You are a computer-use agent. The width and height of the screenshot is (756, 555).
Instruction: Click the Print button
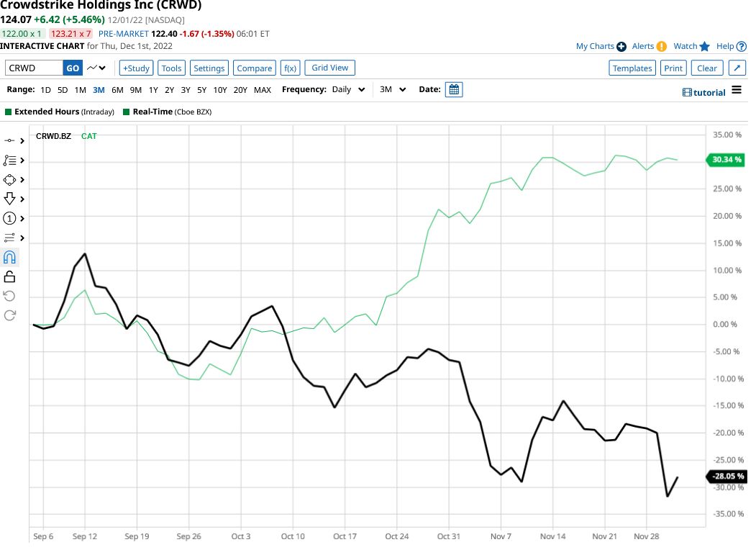click(x=673, y=68)
